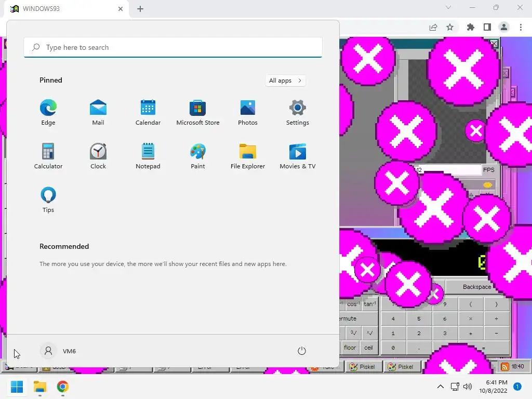Click the ceil function calculator key
Viewport: 532px width, 399px height.
click(368, 348)
